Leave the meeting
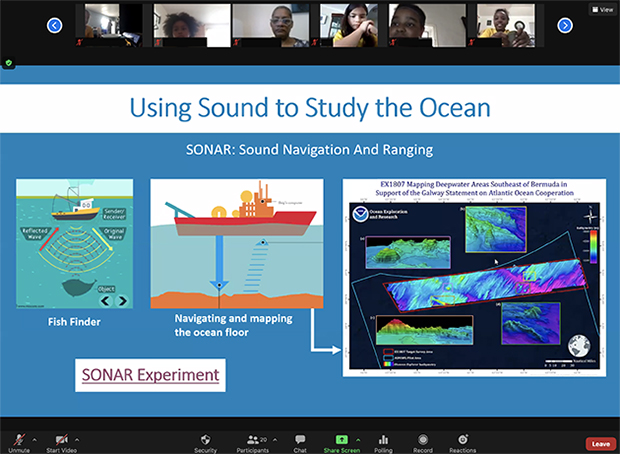 coord(600,443)
